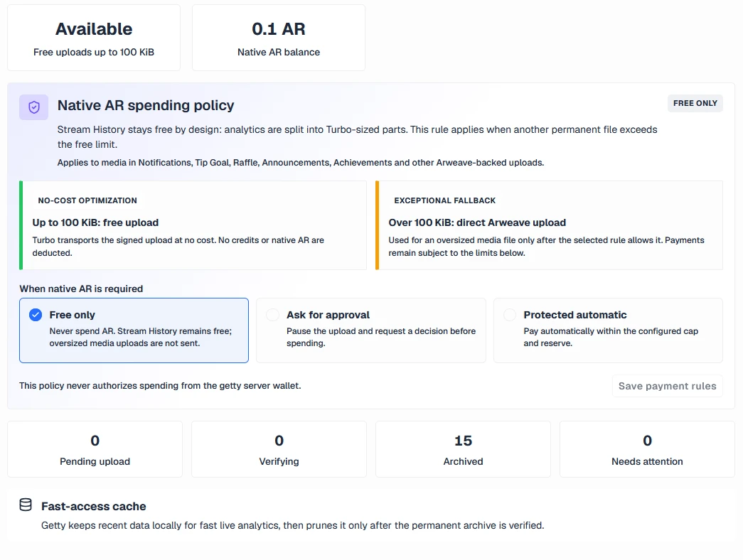Click the Needs attention count card
This screenshot has height=560, width=743.
647,449
